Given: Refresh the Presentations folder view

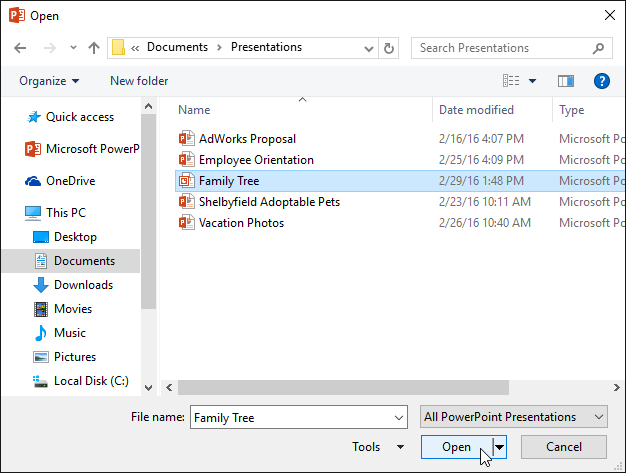Looking at the screenshot, I should (x=389, y=48).
